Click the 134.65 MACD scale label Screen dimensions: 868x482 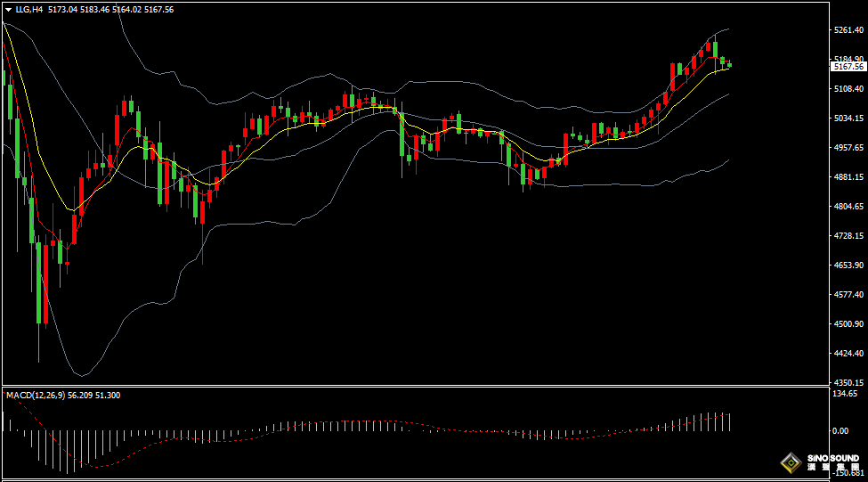click(844, 394)
